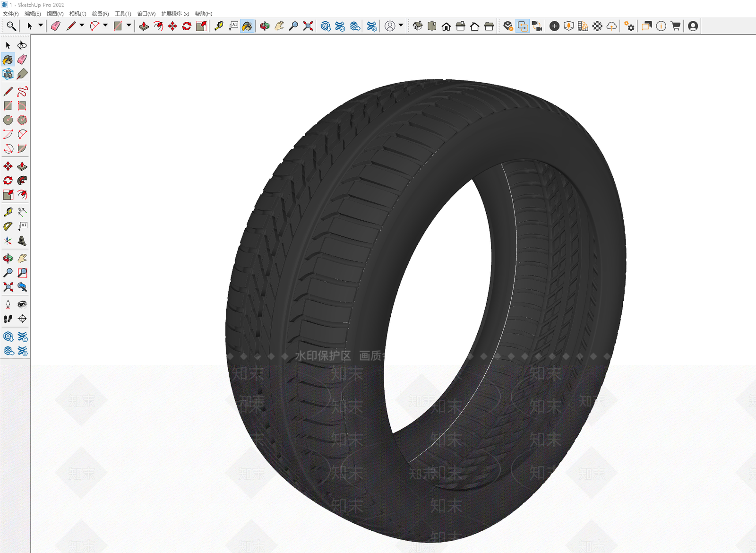The height and width of the screenshot is (553, 756).
Task: Select the Freehand squiggle tool
Action: [22, 91]
